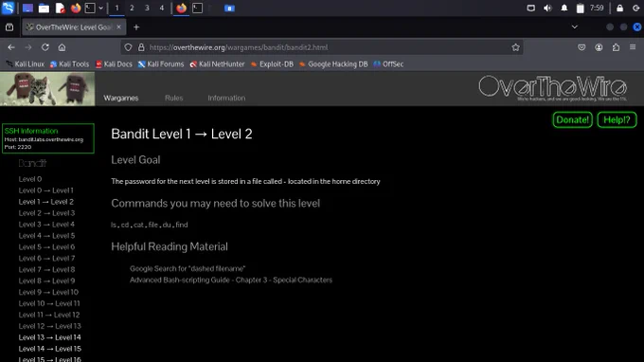Click the Bandit heading in the sidebar
644x362 pixels.
click(32, 163)
